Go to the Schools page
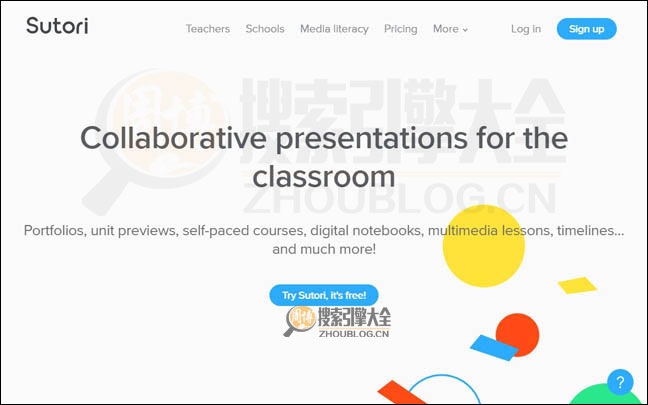This screenshot has height=405, width=648. (x=265, y=29)
